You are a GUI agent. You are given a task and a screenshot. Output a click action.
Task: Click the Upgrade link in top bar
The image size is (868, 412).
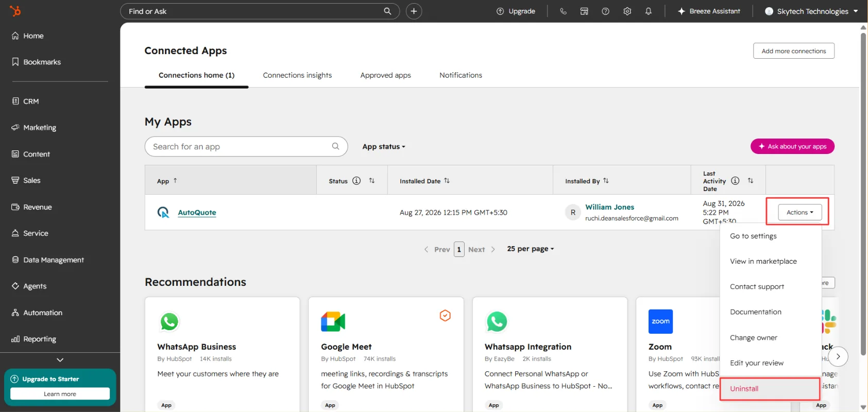516,11
